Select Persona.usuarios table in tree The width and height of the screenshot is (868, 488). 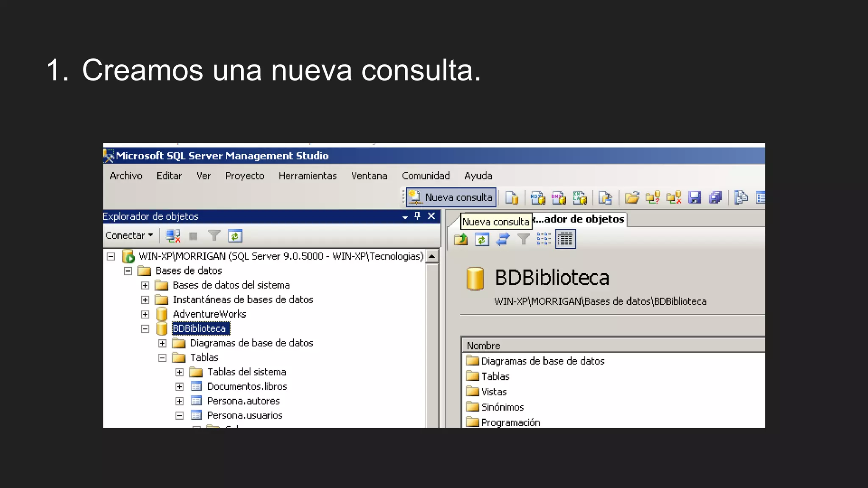tap(245, 416)
